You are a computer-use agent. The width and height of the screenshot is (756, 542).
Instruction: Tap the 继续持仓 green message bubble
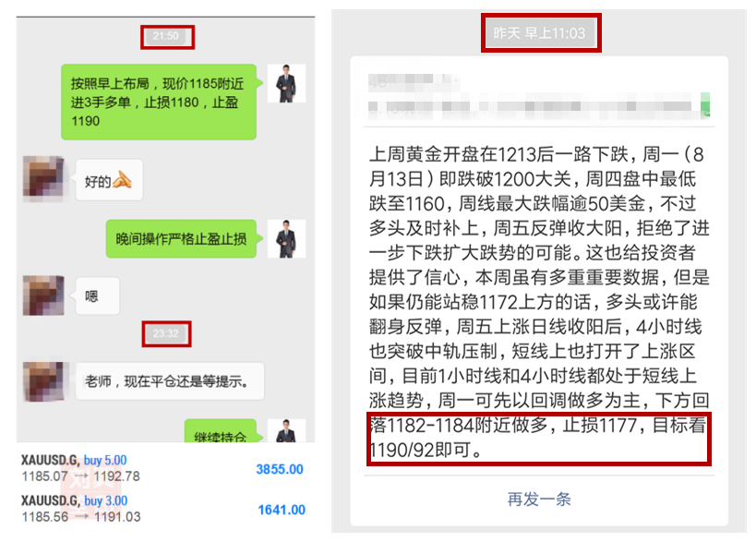tap(221, 430)
